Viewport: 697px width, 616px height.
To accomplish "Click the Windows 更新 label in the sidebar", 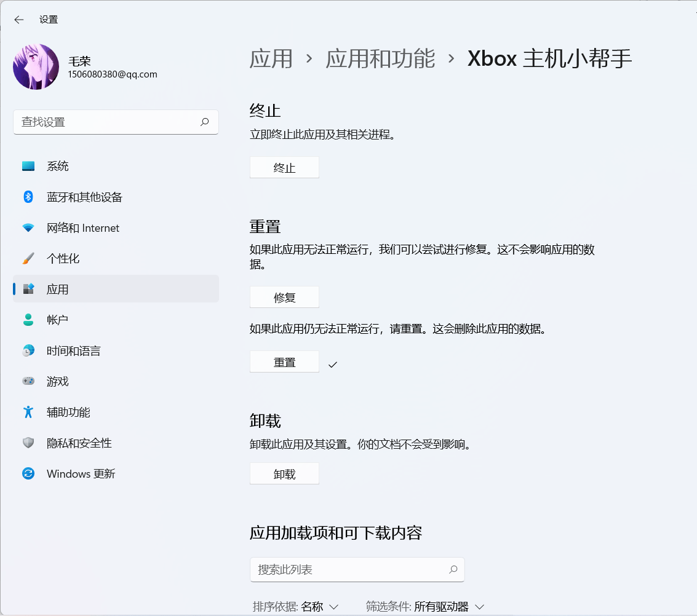I will tap(81, 473).
